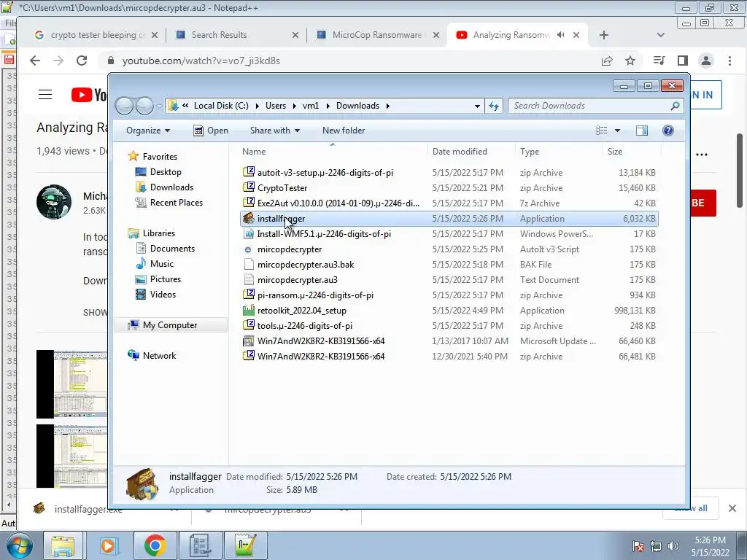Sort files by Name column header
The height and width of the screenshot is (560, 747).
[x=333, y=152]
